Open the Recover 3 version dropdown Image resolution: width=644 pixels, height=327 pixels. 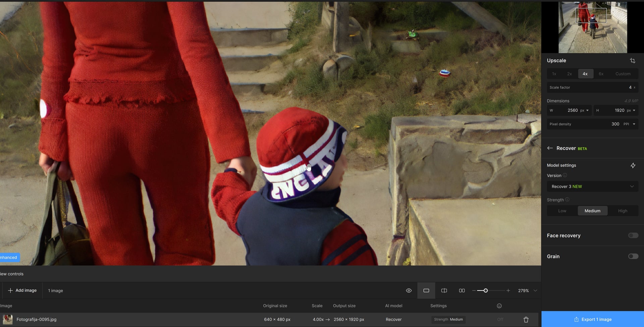[x=592, y=187]
